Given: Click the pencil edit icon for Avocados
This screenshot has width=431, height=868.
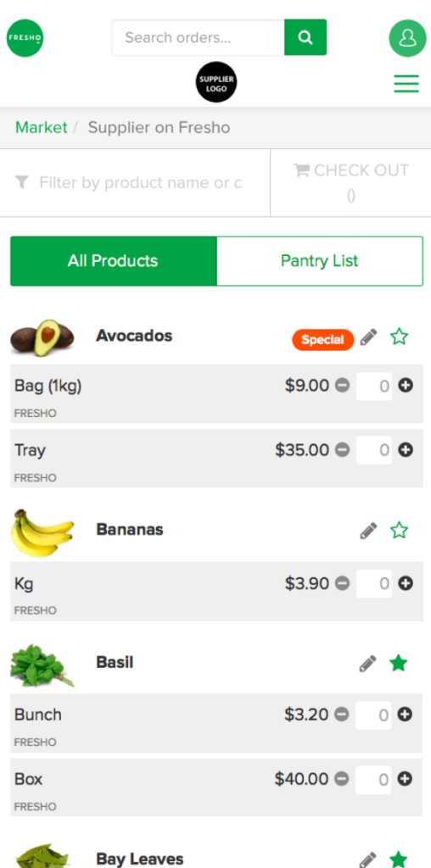Looking at the screenshot, I should pos(368,337).
